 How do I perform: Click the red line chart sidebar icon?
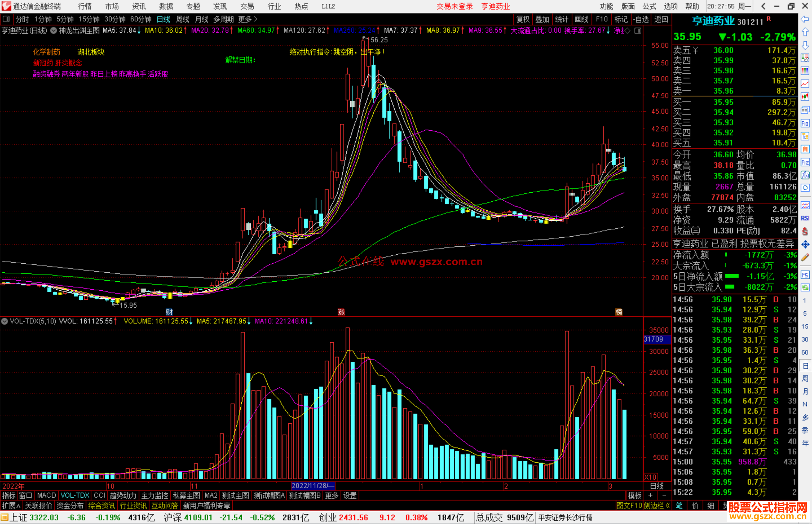tap(805, 83)
